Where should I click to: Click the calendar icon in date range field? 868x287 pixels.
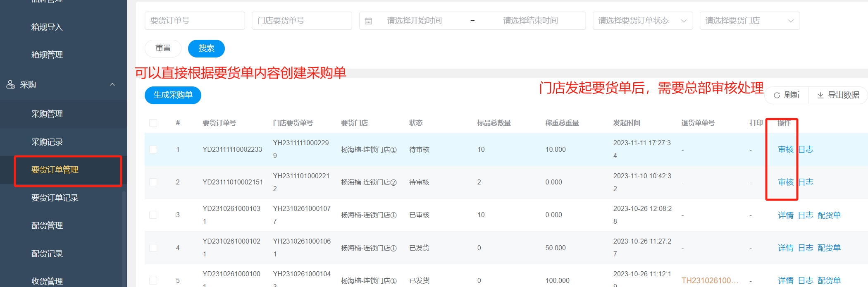(368, 21)
